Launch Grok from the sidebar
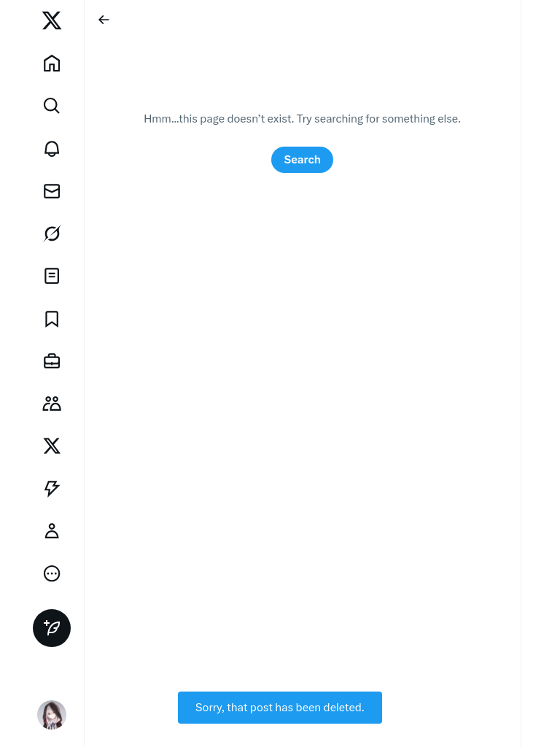 click(x=52, y=233)
